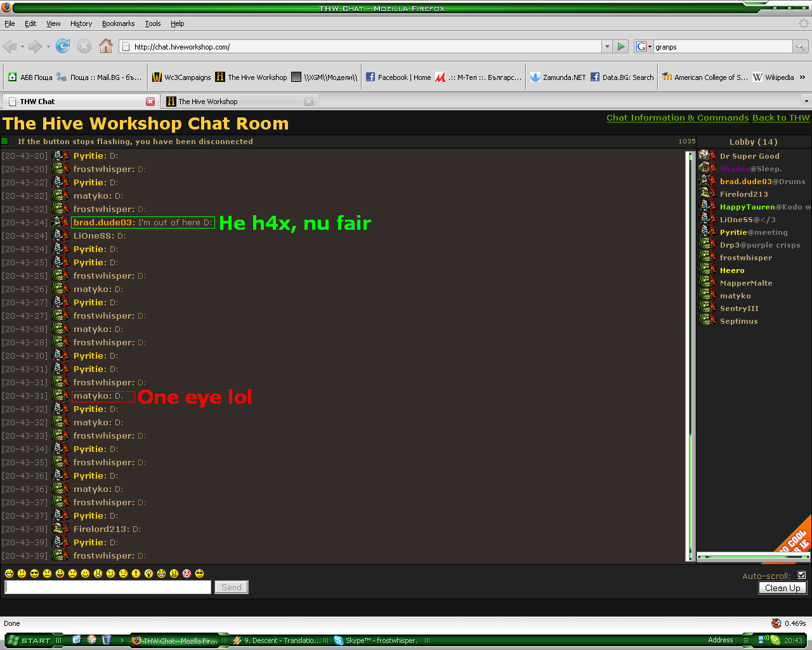Click the chat log vertical scrollbar
This screenshot has height=650, width=812.
[x=690, y=355]
